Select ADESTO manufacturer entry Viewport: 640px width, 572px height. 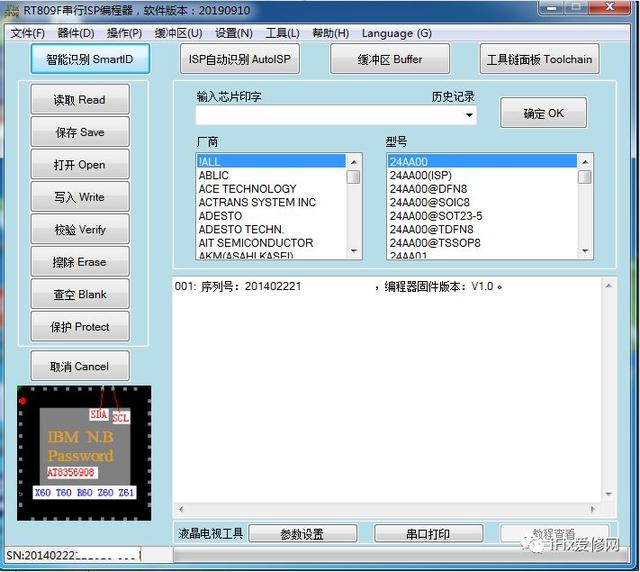point(271,216)
